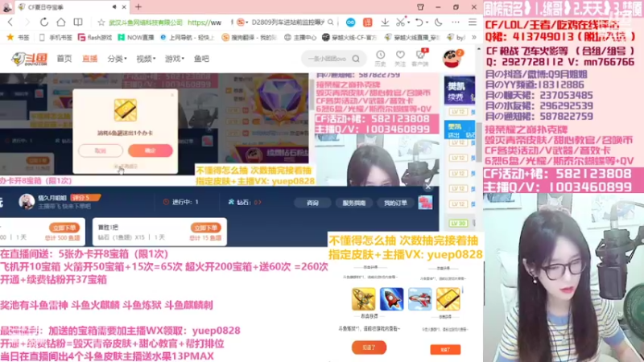Click the browser forward arrow
The image size is (644, 362).
point(27,23)
